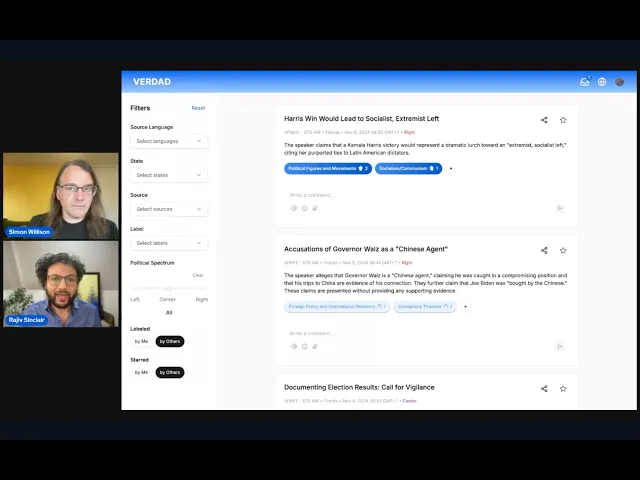Image resolution: width=640 pixels, height=480 pixels.
Task: Click mention icon in Governor Walz comment box
Action: click(294, 347)
